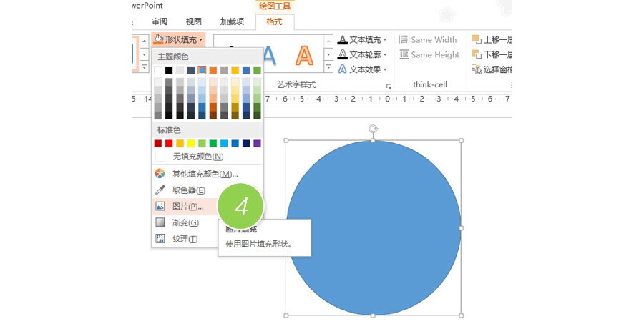This screenshot has width=644, height=334.
Task: Pick the dark navy standard color
Action: (246, 143)
